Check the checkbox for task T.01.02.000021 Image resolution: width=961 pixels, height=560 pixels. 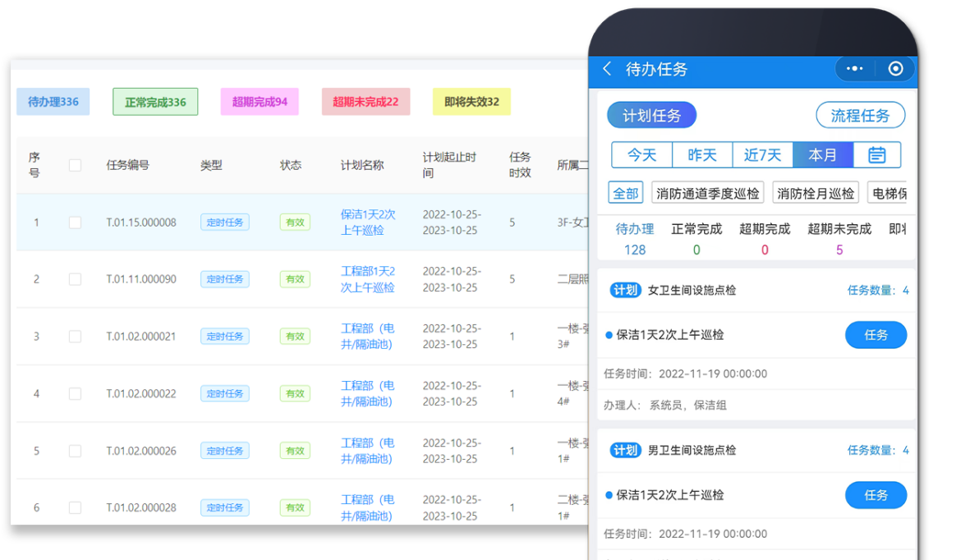76,336
